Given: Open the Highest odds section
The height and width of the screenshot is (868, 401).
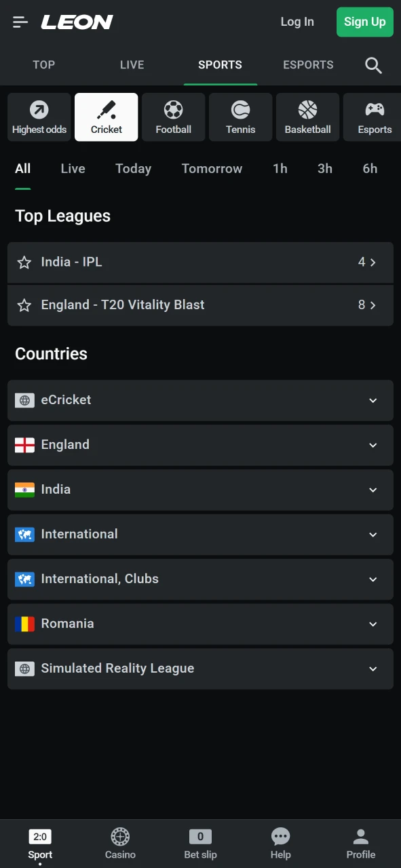Looking at the screenshot, I should (39, 117).
